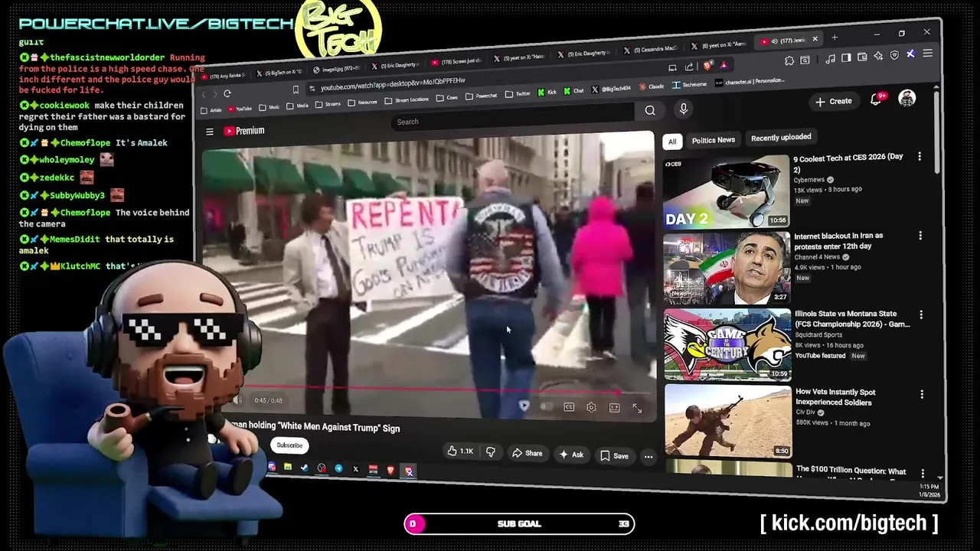Open the browser main menu icon
The width and height of the screenshot is (980, 551).
pos(928,53)
